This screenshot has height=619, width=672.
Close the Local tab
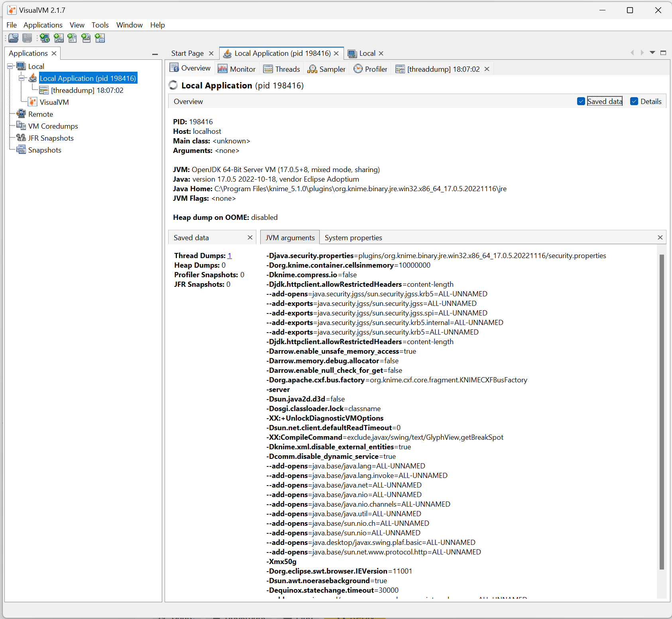pos(381,53)
